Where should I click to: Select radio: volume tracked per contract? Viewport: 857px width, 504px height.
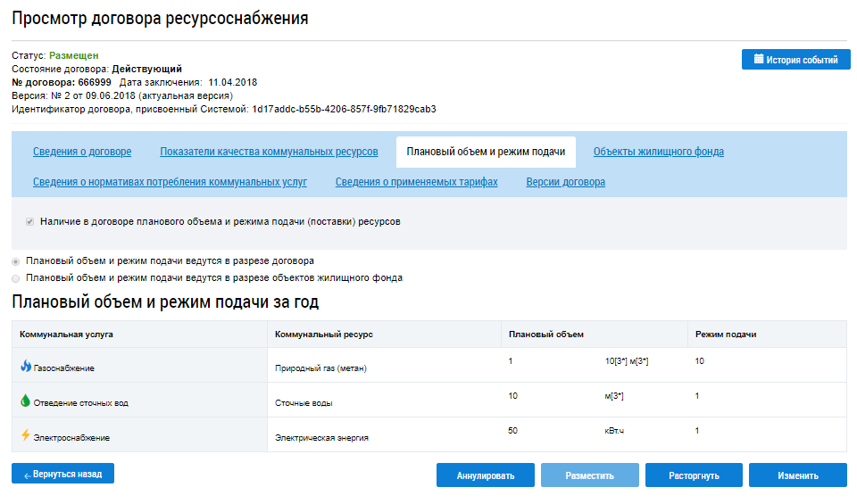[17, 261]
